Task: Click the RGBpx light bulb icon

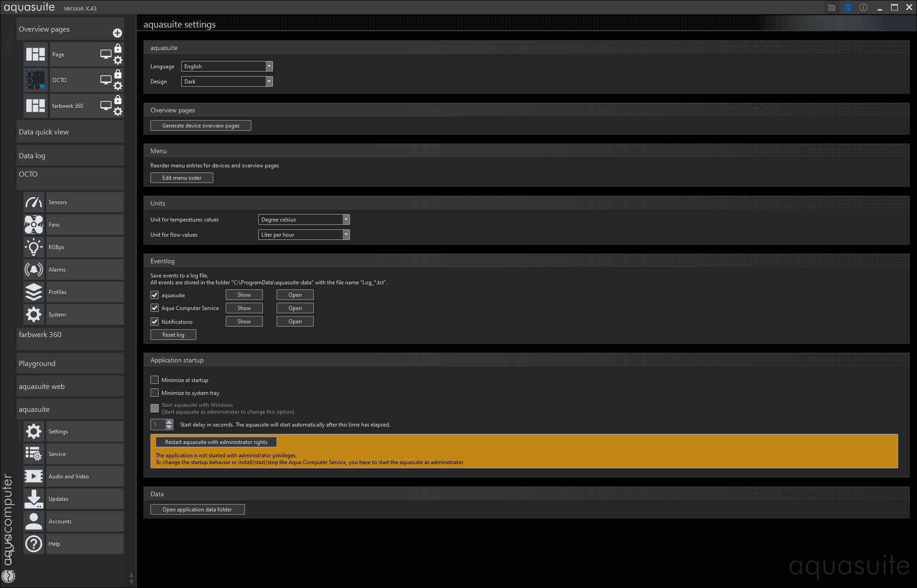Action: (x=33, y=247)
